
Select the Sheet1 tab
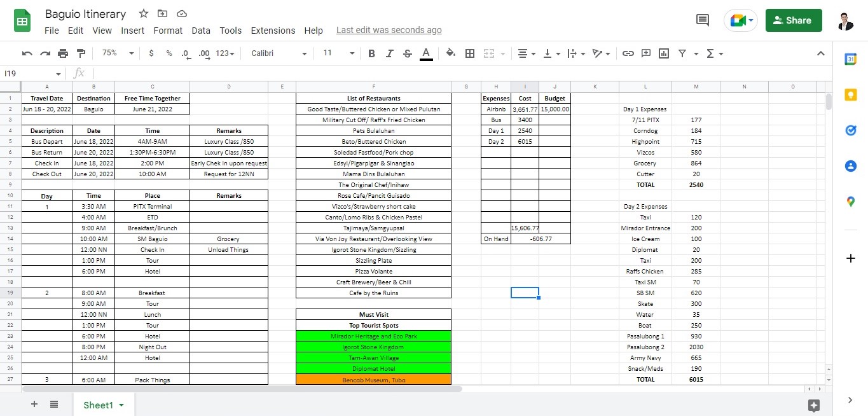pyautogui.click(x=103, y=405)
